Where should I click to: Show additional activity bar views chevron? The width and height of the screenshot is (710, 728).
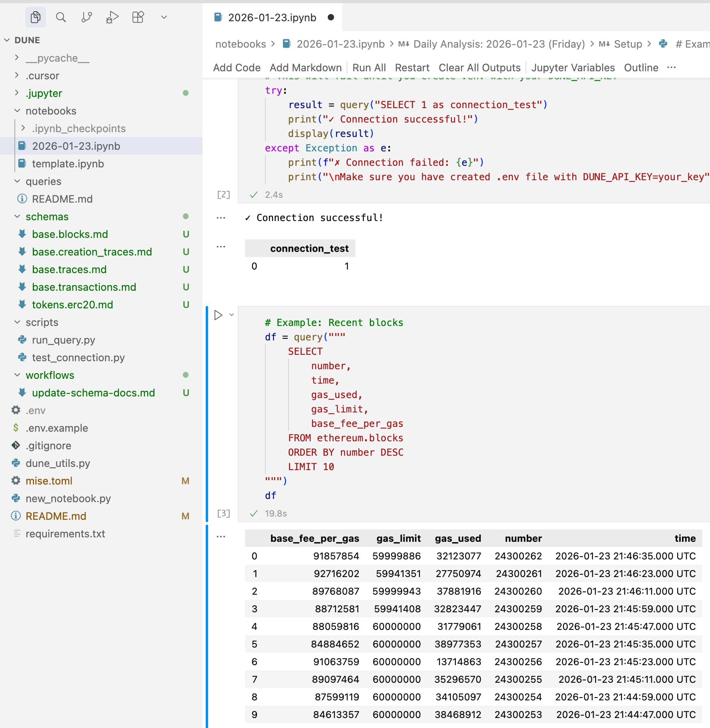[x=164, y=17]
